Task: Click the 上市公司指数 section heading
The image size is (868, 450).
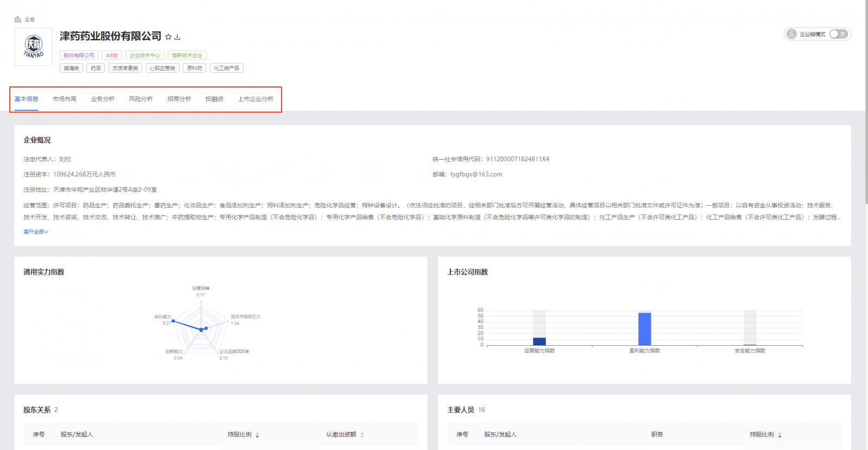Action: 468,272
